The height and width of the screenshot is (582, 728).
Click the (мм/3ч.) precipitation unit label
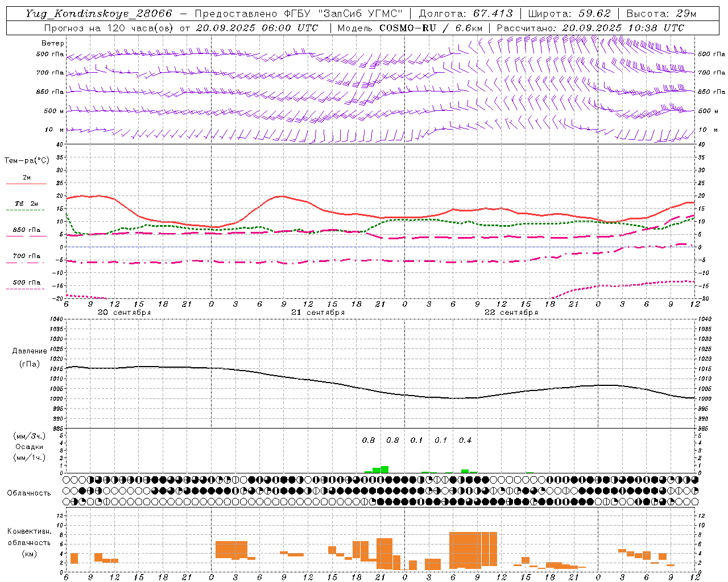(30, 436)
